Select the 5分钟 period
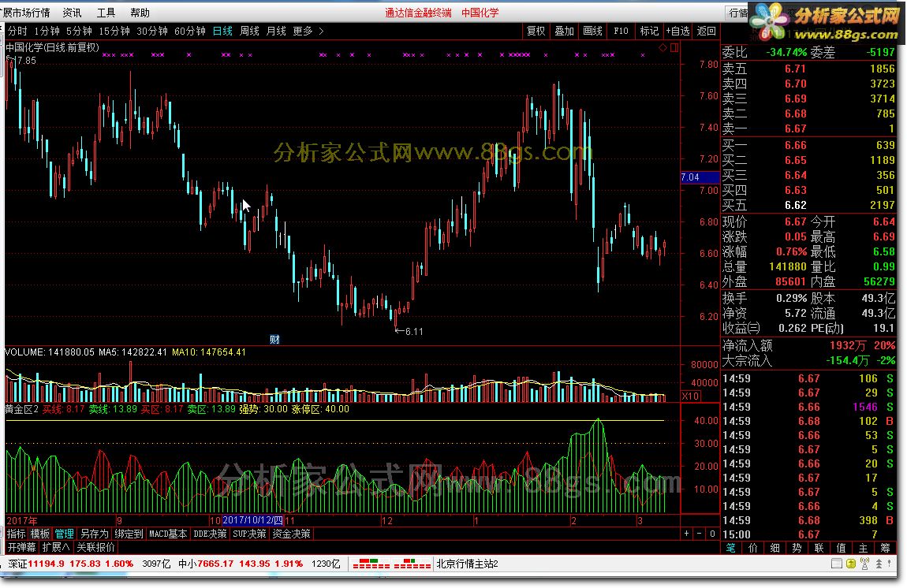This screenshot has width=907, height=588. (79, 32)
